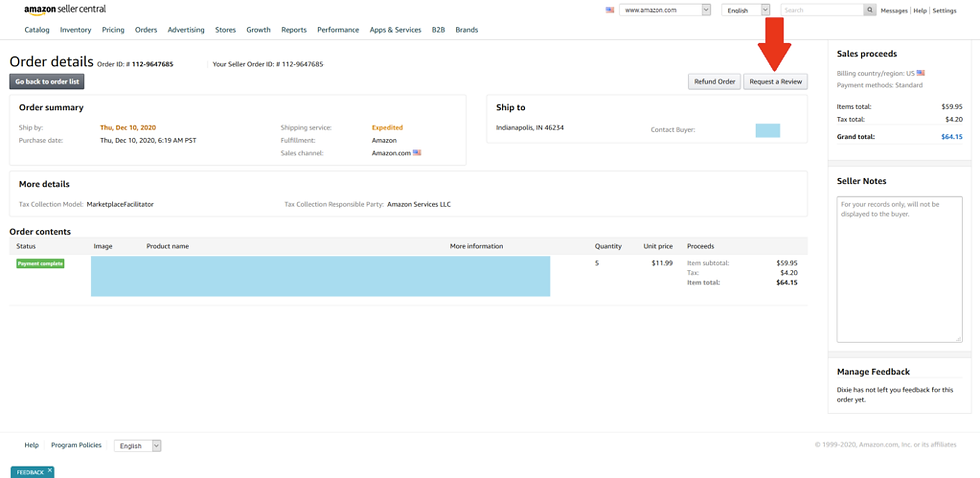Click the Tax total $4.20 value

(x=954, y=119)
